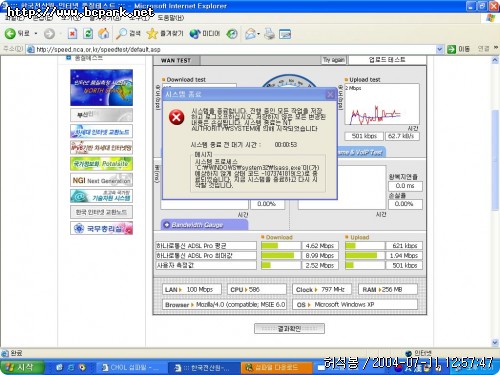500x375 pixels.
Task: Click the Try again button
Action: [x=333, y=60]
